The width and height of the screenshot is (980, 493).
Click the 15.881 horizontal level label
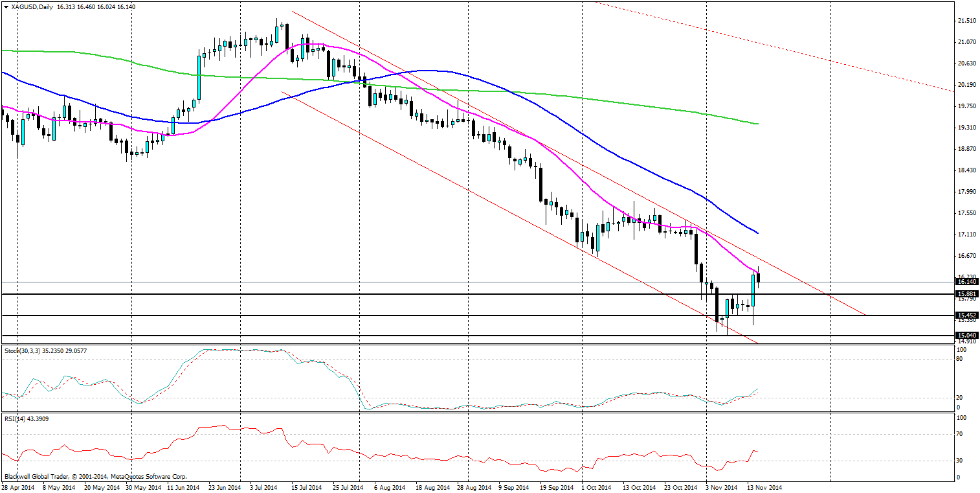pos(966,293)
